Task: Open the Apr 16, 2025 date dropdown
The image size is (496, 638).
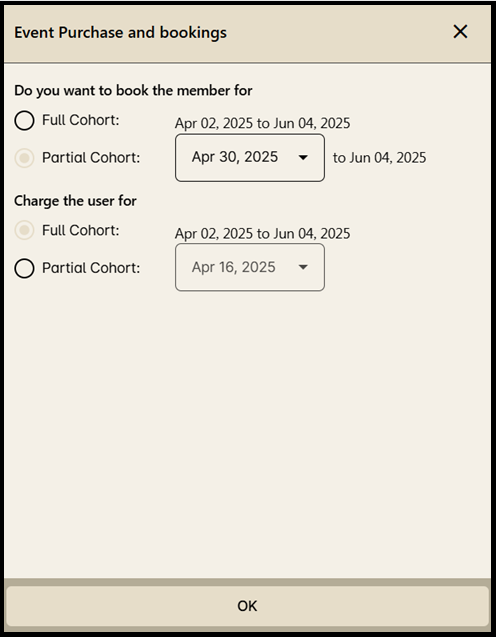Action: click(250, 267)
